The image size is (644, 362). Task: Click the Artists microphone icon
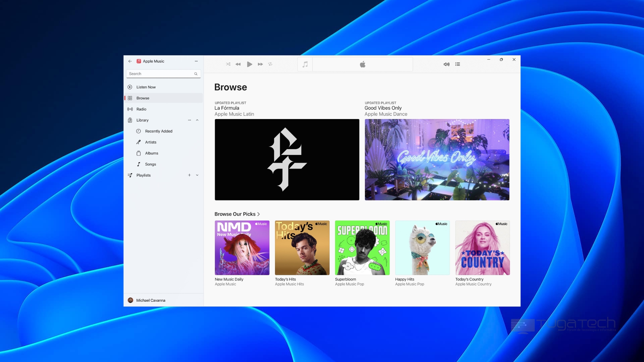139,142
